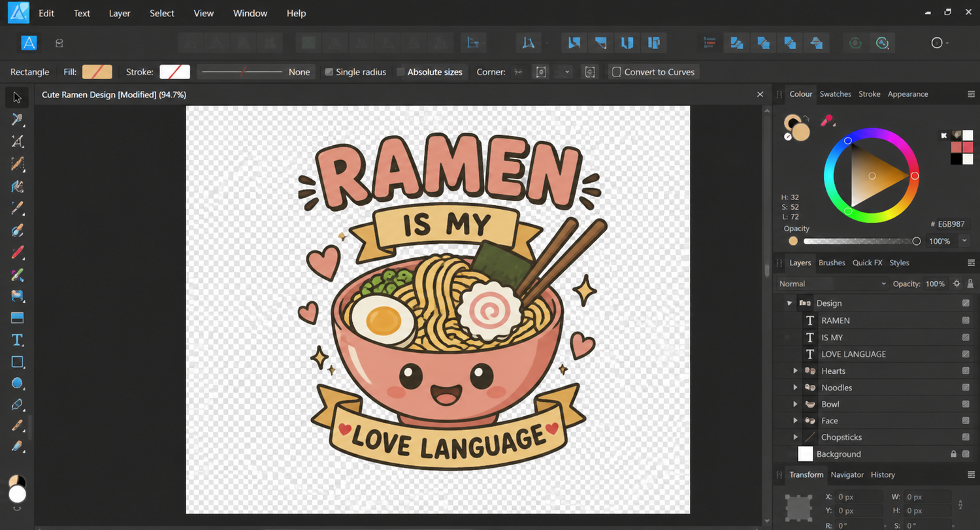Open the colour opacity percentage dropdown

pyautogui.click(x=964, y=241)
